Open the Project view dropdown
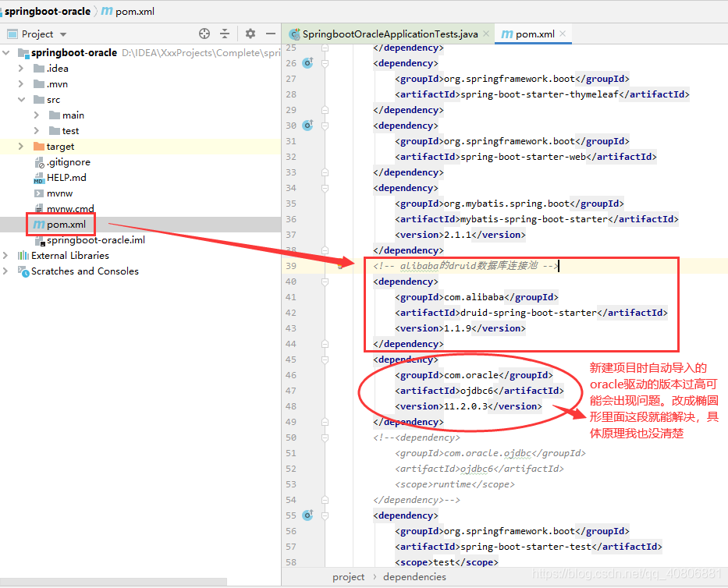This screenshot has width=728, height=588. tap(63, 34)
